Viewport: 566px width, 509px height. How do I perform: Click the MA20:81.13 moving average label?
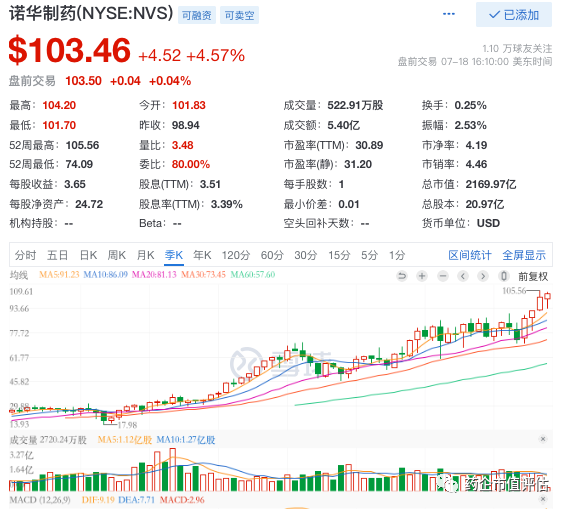coord(154,275)
